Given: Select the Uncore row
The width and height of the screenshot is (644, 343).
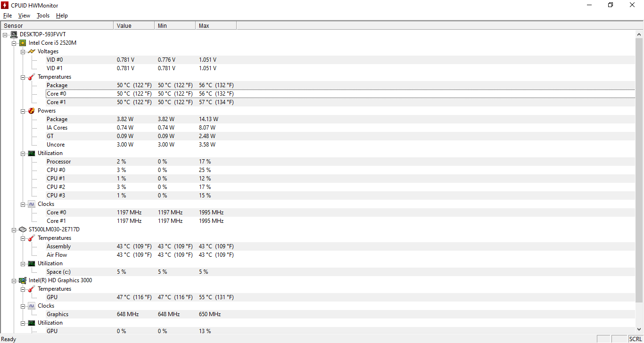Looking at the screenshot, I should (340, 145).
